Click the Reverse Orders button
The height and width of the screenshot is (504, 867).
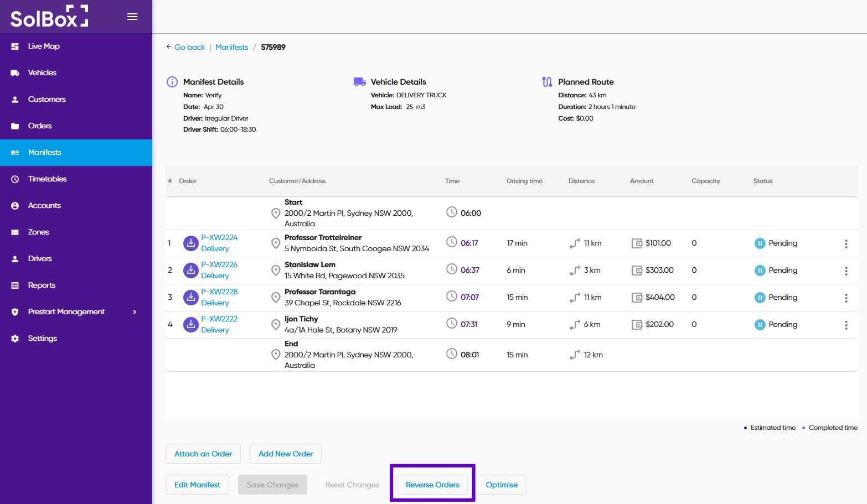432,485
